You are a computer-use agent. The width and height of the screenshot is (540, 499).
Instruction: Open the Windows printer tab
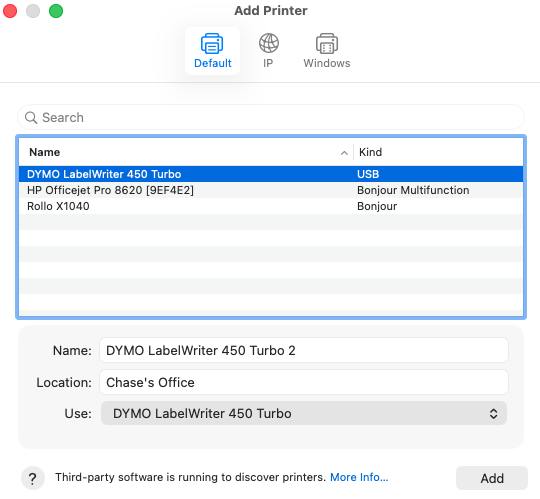coord(326,51)
